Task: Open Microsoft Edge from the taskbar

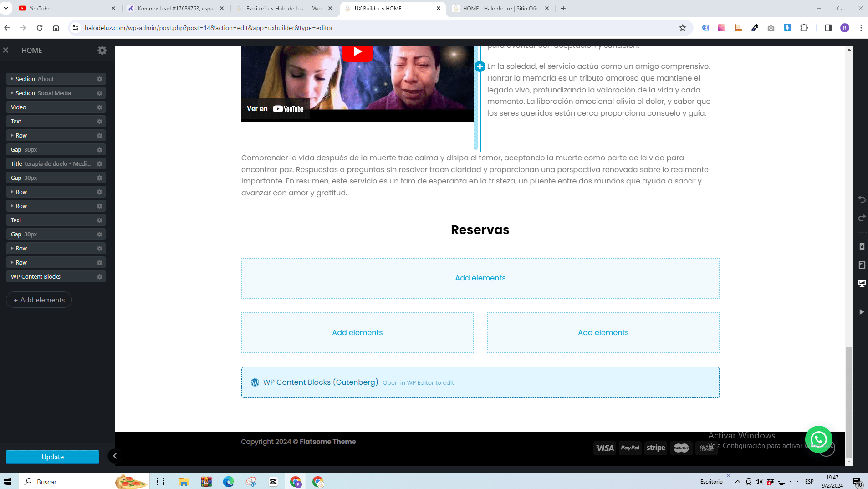Action: [228, 482]
